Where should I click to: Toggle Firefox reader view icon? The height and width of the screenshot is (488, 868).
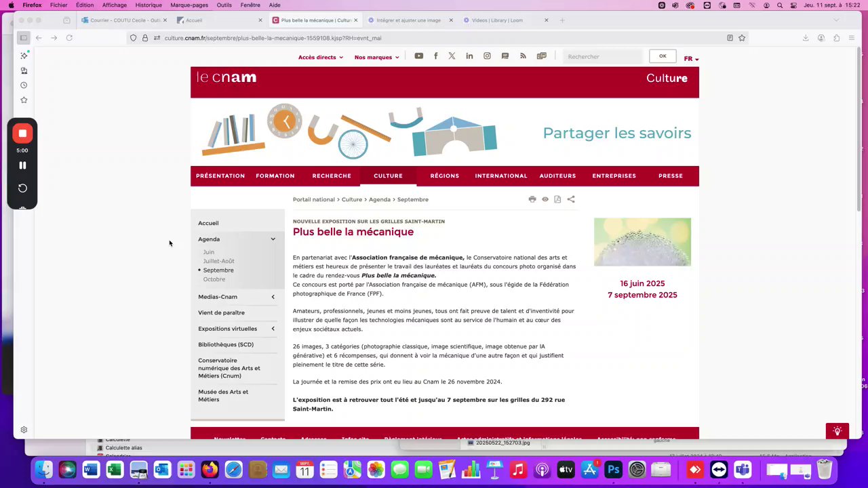click(x=730, y=38)
